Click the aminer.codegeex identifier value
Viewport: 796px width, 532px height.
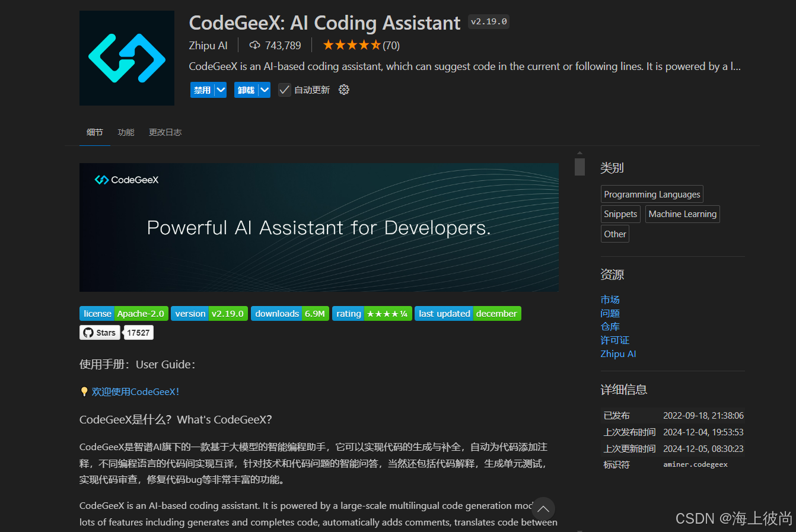(695, 465)
